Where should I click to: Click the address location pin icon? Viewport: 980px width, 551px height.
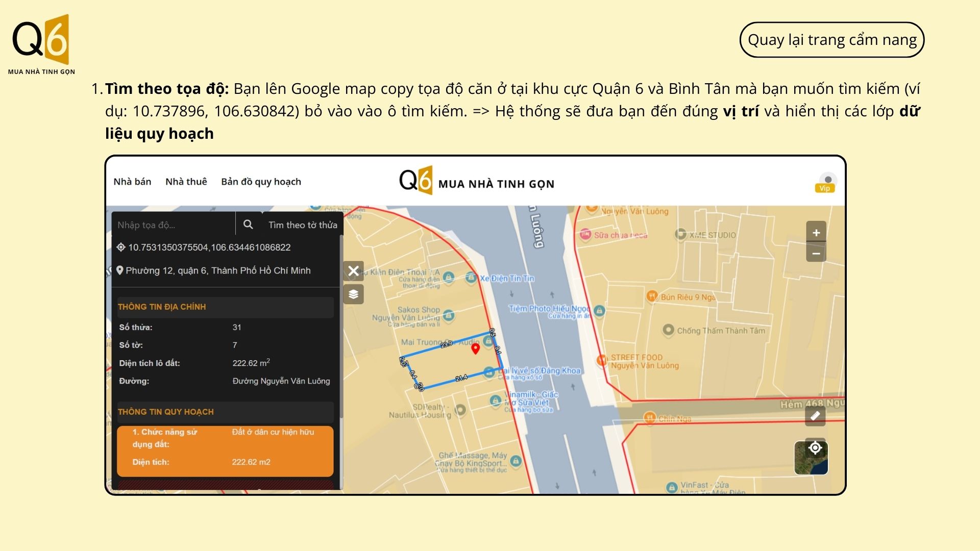[x=120, y=270]
